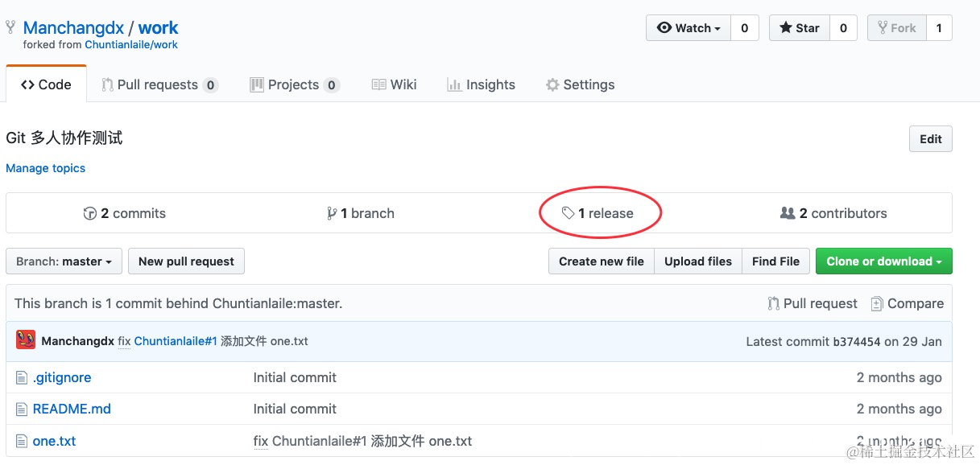Viewport: 980px width, 465px height.
Task: Open commit author name Manchangdx
Action: [78, 341]
